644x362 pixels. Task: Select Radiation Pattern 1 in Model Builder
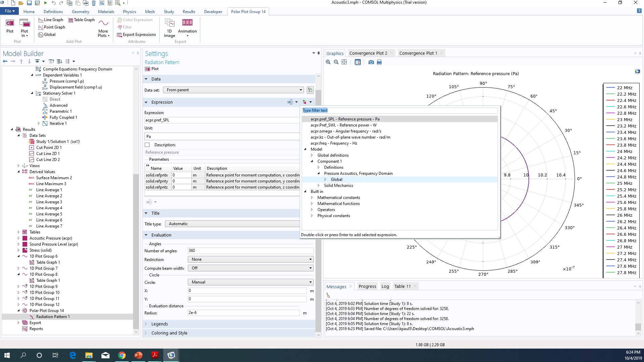point(53,317)
